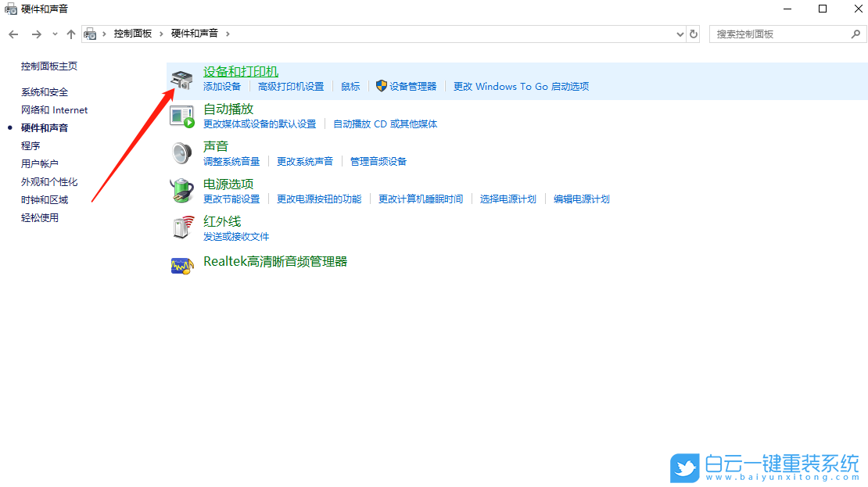
Task: Click the up-one-level arrow icon
Action: point(70,34)
